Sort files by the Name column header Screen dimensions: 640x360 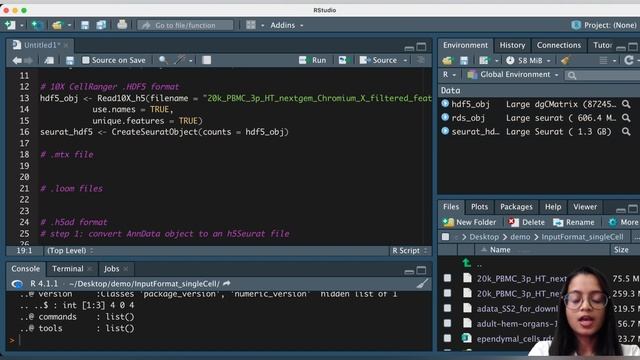(500, 250)
